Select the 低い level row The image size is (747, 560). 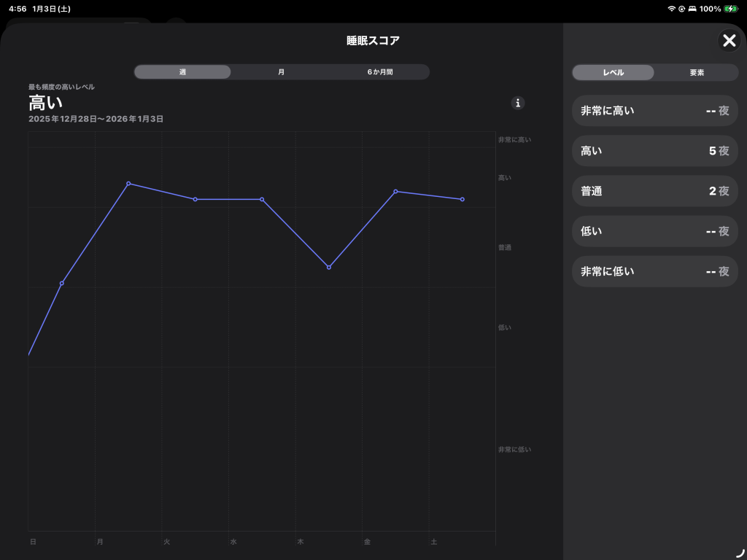coord(654,231)
